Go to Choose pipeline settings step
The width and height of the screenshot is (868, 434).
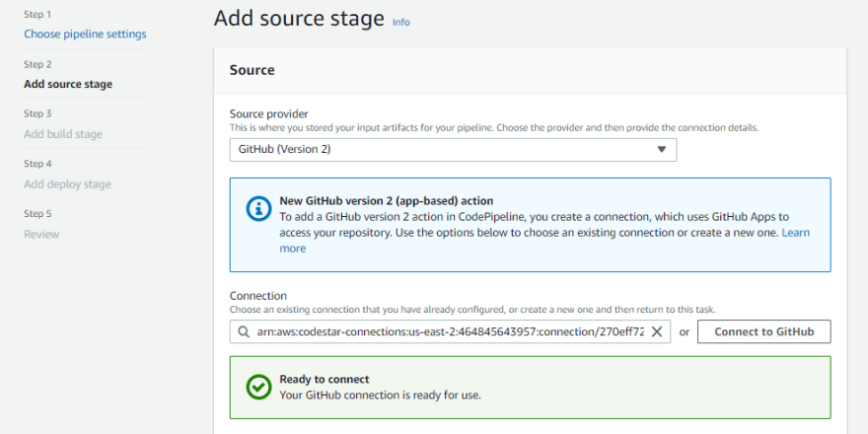(85, 34)
